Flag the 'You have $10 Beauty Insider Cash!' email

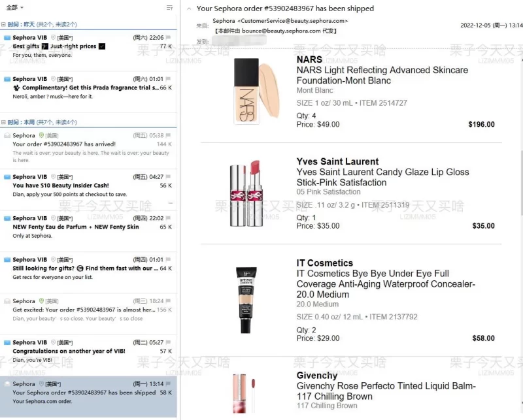[168, 176]
